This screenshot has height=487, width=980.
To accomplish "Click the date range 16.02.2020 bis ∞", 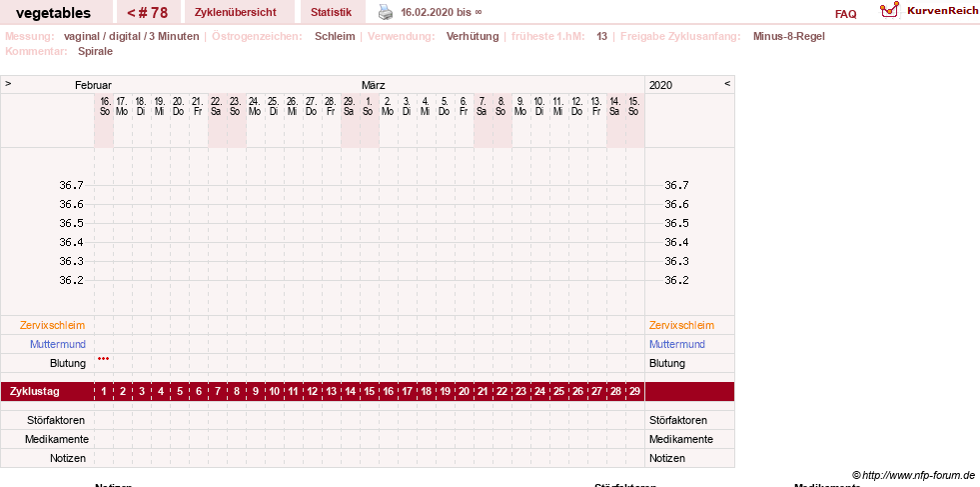I will [x=442, y=13].
